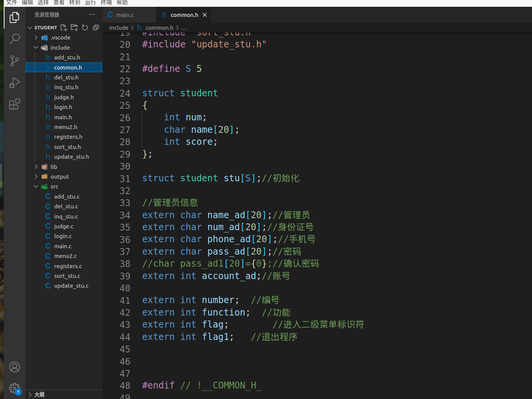Click the New Folder icon in STUDENT header

pos(74,27)
